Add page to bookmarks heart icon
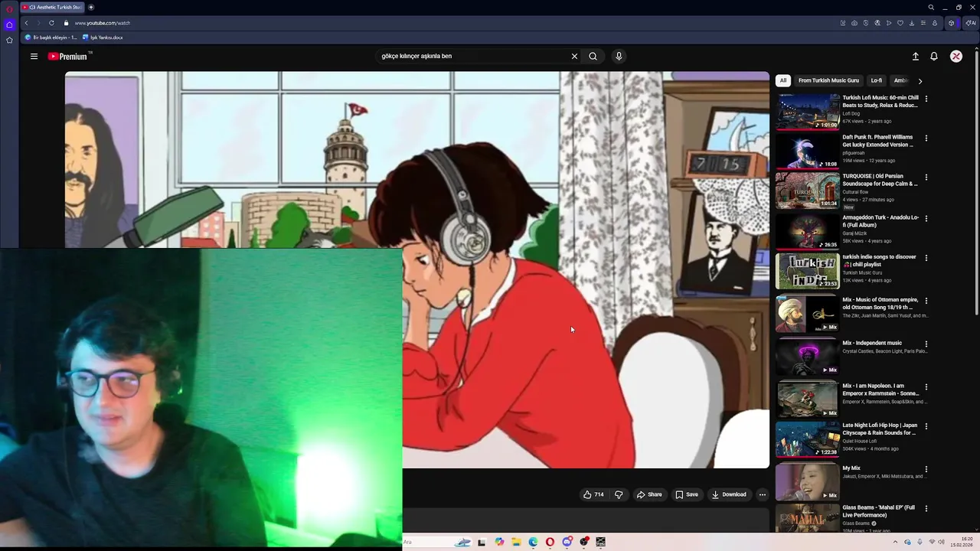 (x=900, y=23)
